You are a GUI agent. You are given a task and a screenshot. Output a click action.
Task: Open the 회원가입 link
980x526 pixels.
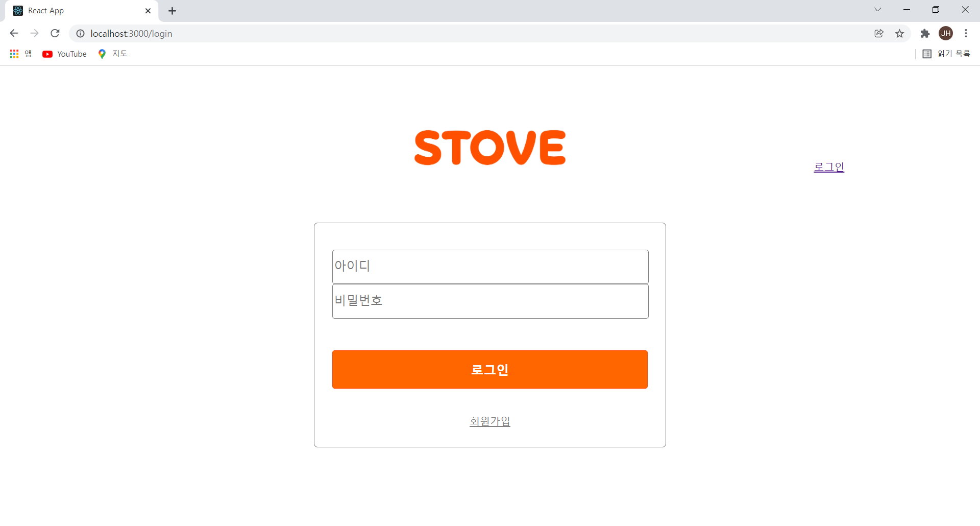(x=489, y=421)
